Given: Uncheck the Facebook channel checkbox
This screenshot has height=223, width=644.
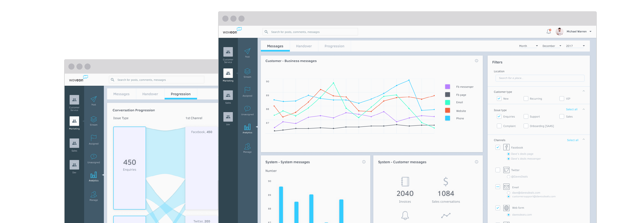Looking at the screenshot, I should pyautogui.click(x=497, y=147).
